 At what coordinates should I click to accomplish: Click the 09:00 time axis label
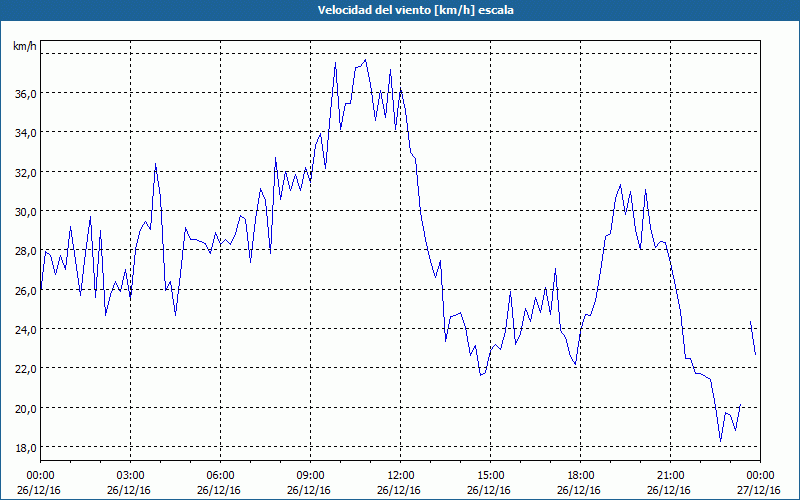[x=310, y=476]
